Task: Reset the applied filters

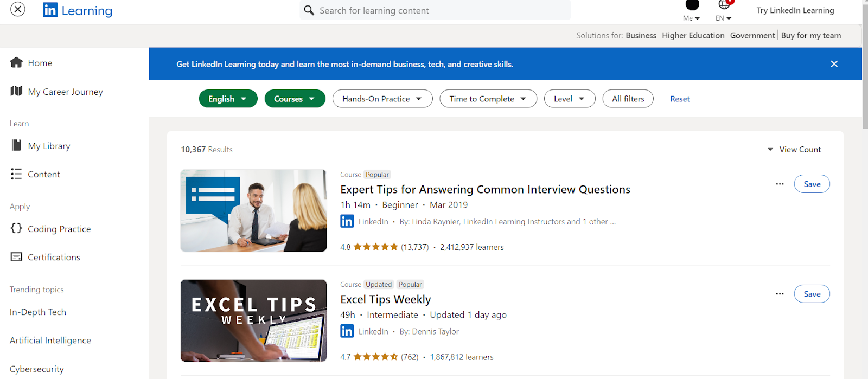Action: click(680, 99)
